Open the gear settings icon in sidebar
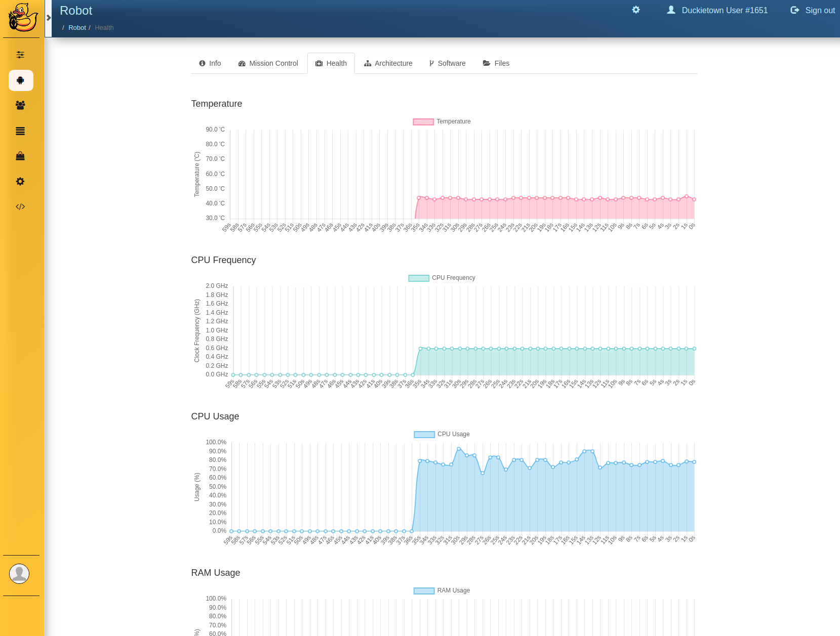 tap(20, 181)
